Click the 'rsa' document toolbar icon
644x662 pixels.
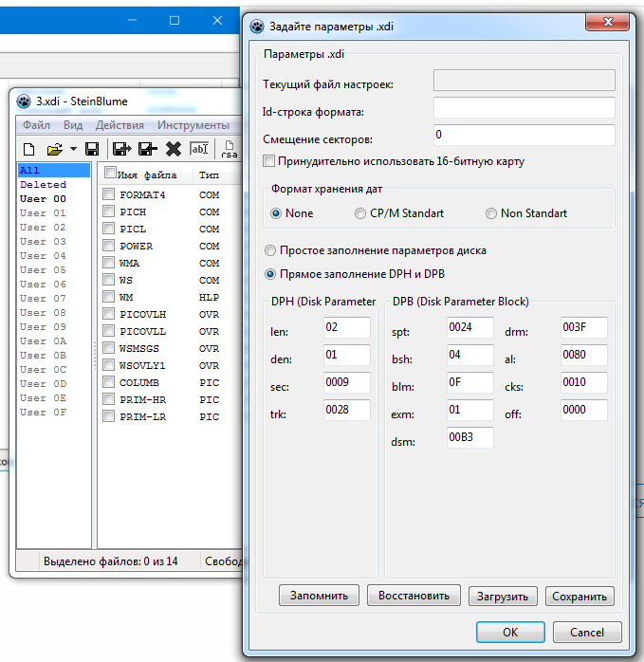(229, 149)
